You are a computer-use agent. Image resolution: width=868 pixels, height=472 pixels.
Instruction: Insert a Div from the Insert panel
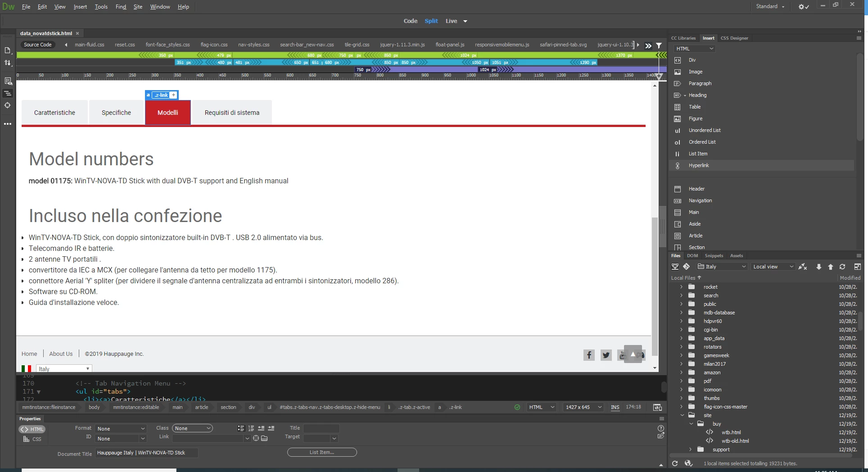pos(692,60)
